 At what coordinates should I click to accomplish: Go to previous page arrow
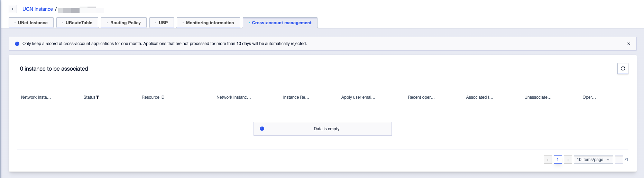coord(548,160)
